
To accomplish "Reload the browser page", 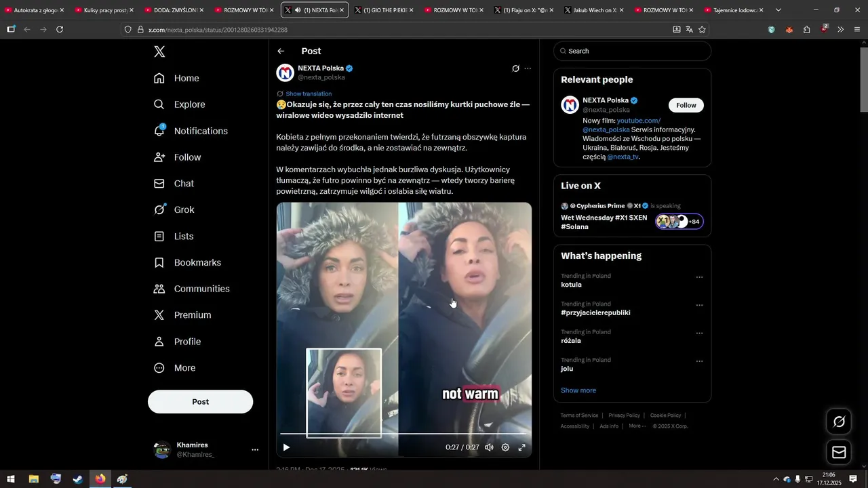I will point(60,29).
